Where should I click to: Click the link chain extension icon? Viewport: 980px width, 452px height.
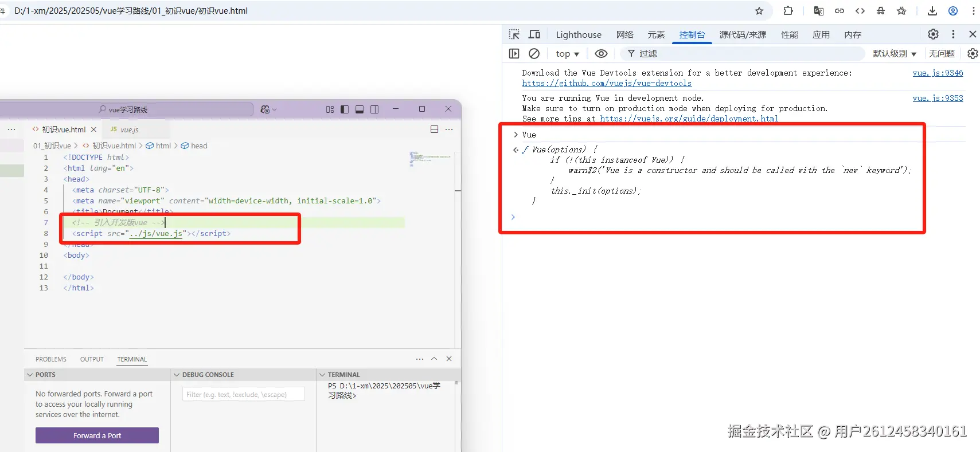840,11
